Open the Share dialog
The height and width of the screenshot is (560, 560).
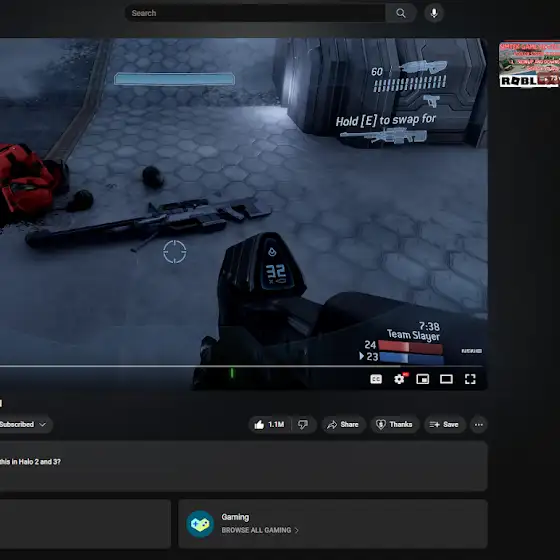click(x=343, y=425)
